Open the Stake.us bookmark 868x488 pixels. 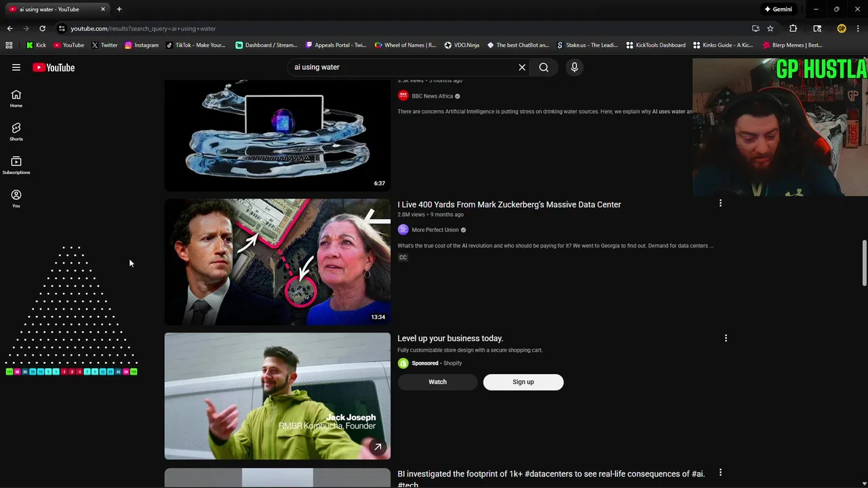(x=587, y=45)
